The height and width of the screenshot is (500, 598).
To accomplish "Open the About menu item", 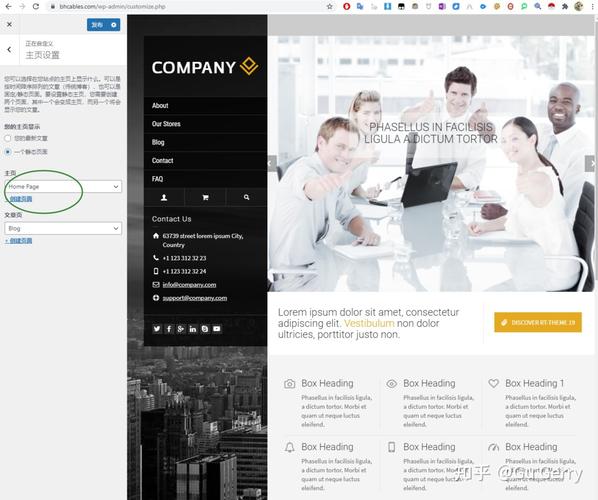I will click(x=160, y=106).
